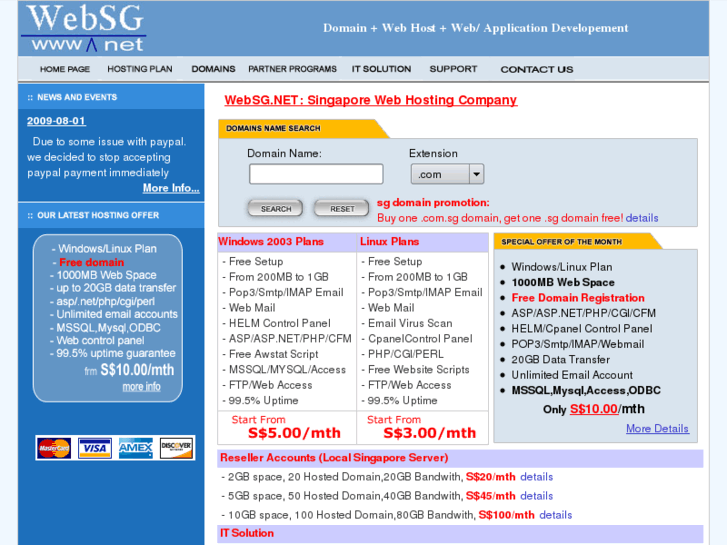Click the Linux Plans heading
This screenshot has height=545, width=727.
click(389, 242)
